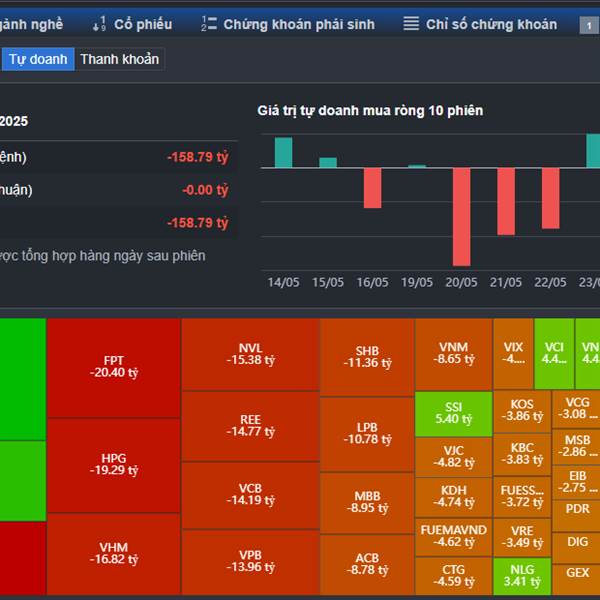Click the green NLG 3.41 tỷ tile
600x600 pixels.
pos(522,576)
